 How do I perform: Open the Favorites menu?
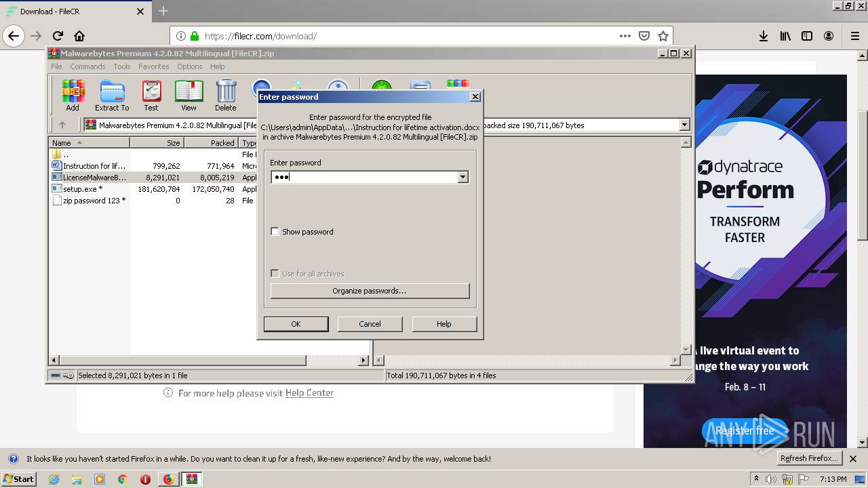(x=154, y=66)
